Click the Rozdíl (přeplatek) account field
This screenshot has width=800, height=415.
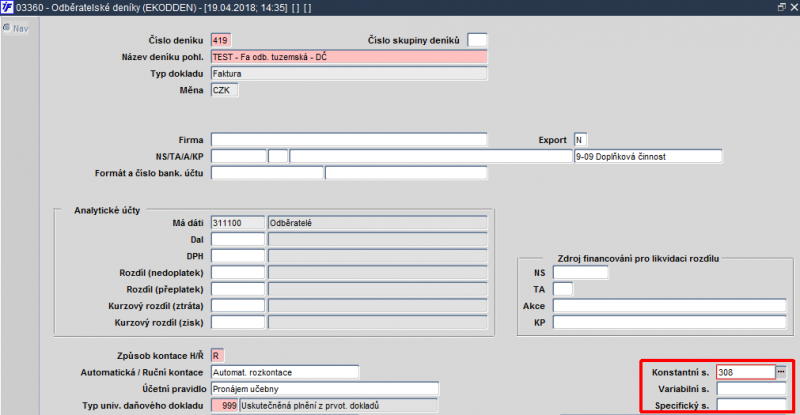[x=238, y=289]
